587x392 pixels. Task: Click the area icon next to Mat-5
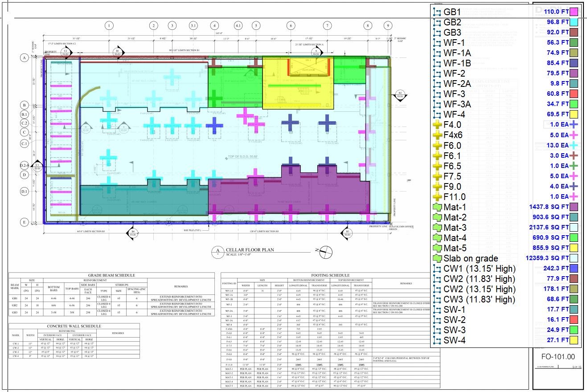pyautogui.click(x=437, y=248)
